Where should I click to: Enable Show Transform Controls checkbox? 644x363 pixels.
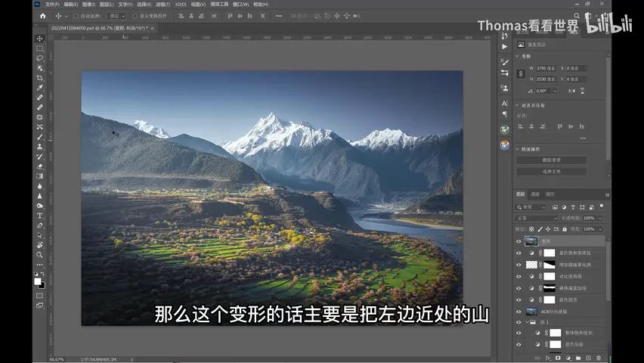coord(135,16)
